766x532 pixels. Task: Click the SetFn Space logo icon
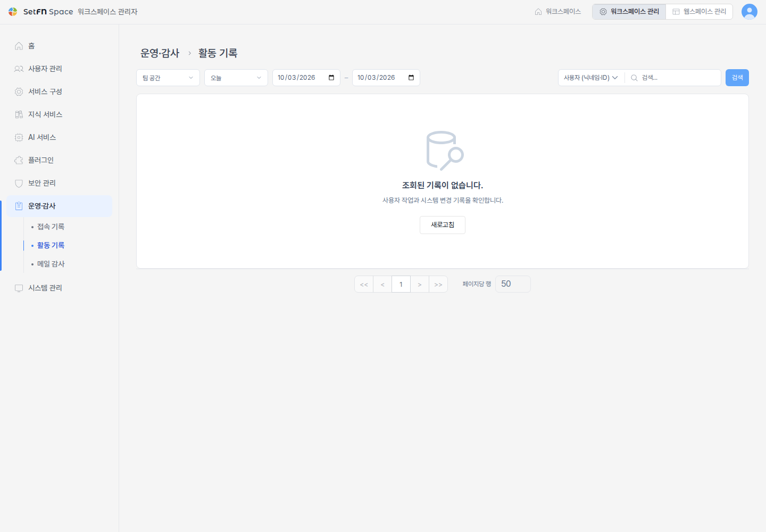tap(13, 12)
